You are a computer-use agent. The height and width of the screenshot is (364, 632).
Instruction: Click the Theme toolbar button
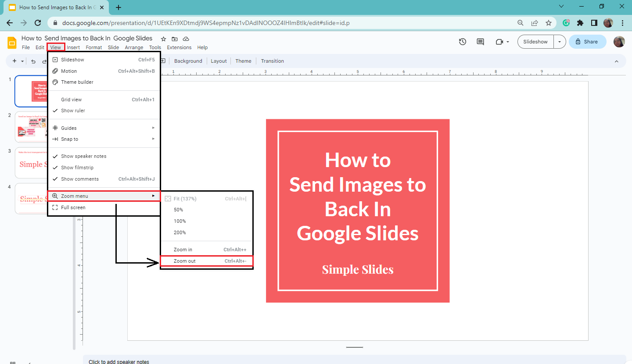(243, 61)
